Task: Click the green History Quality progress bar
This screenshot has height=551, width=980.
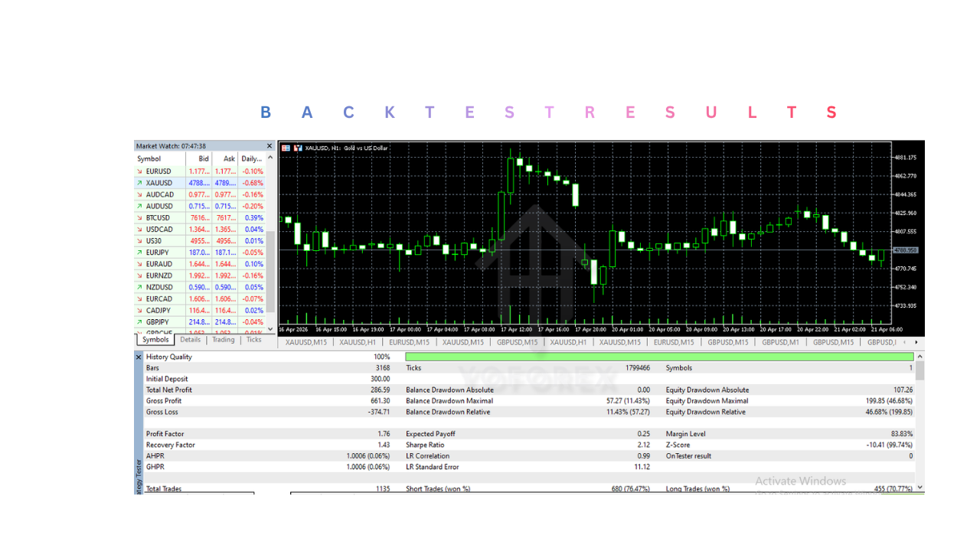Action: pos(658,357)
